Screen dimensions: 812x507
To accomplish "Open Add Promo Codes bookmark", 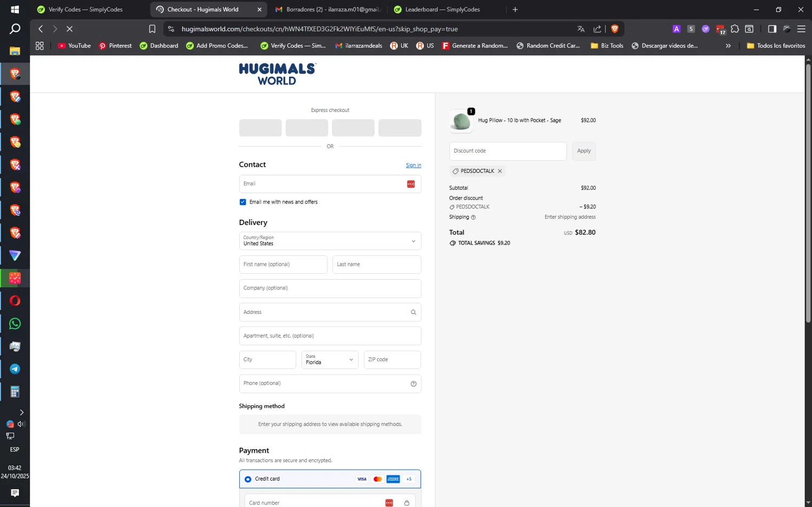I will (x=217, y=46).
